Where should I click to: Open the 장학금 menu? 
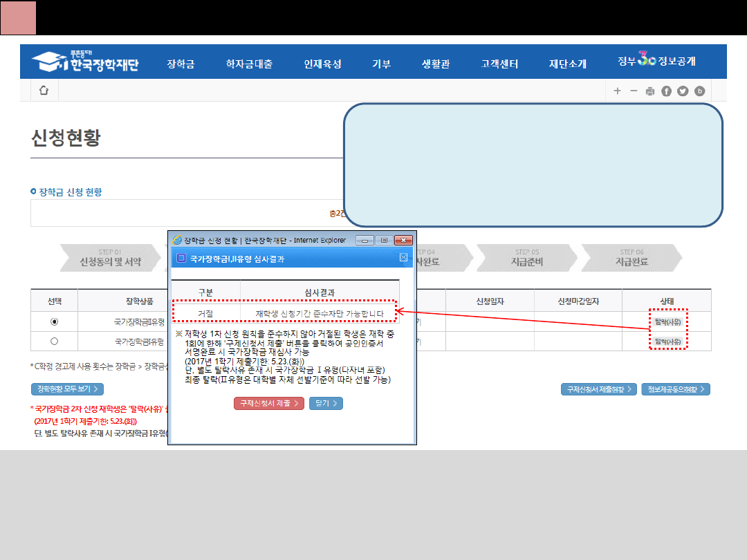[x=181, y=64]
